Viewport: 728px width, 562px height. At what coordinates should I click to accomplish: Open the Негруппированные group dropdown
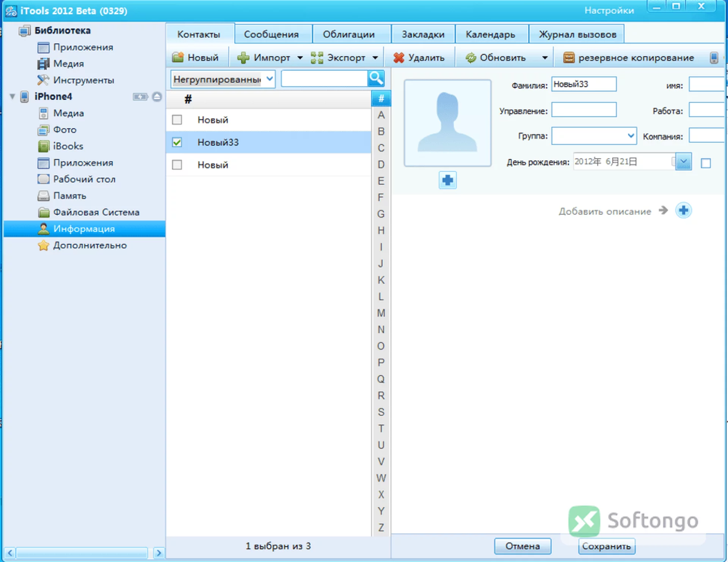click(223, 79)
